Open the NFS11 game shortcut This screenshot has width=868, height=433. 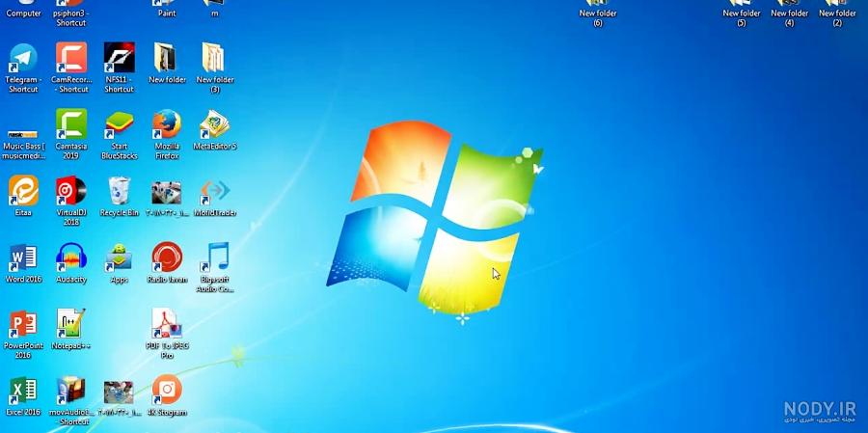[x=119, y=58]
